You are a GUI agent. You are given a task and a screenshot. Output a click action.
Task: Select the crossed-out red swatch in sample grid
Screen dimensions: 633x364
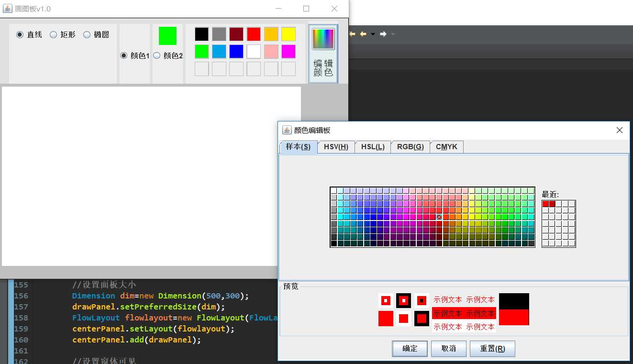pos(439,217)
